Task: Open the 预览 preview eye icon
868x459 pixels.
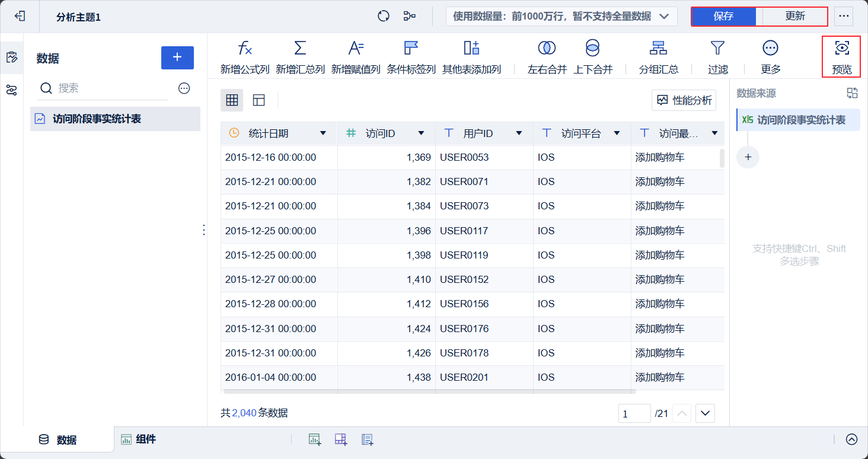Action: (x=841, y=49)
